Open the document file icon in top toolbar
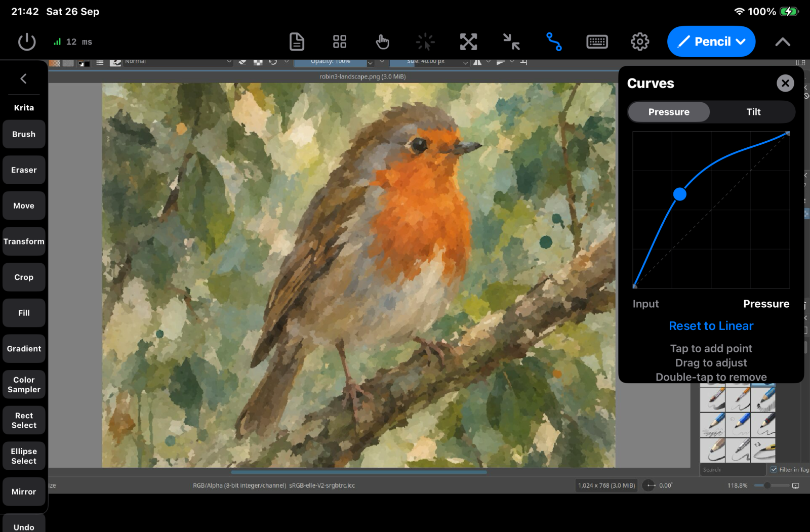The height and width of the screenshot is (532, 810). pos(297,42)
